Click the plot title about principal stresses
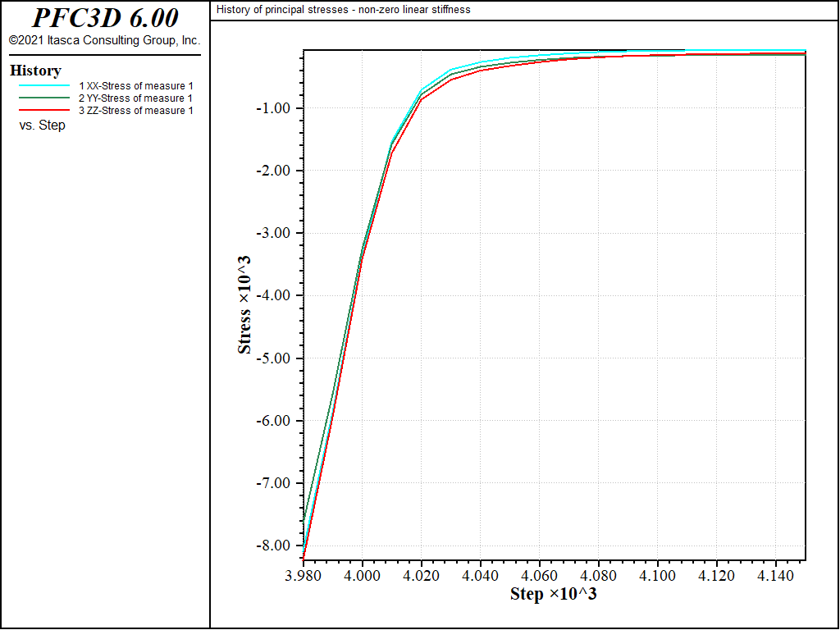The width and height of the screenshot is (840, 630). click(x=343, y=10)
